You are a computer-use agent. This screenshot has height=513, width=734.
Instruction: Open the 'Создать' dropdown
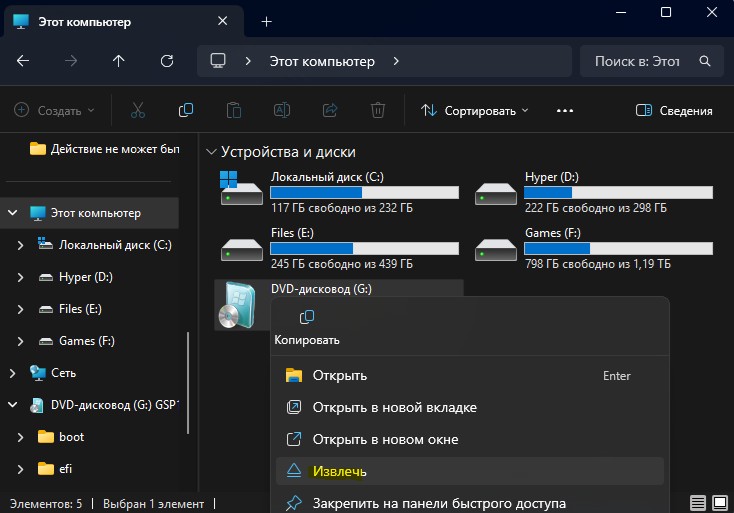(x=54, y=111)
